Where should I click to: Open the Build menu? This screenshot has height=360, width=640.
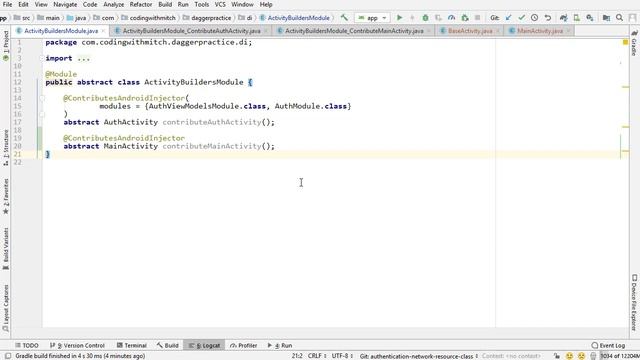165,4
